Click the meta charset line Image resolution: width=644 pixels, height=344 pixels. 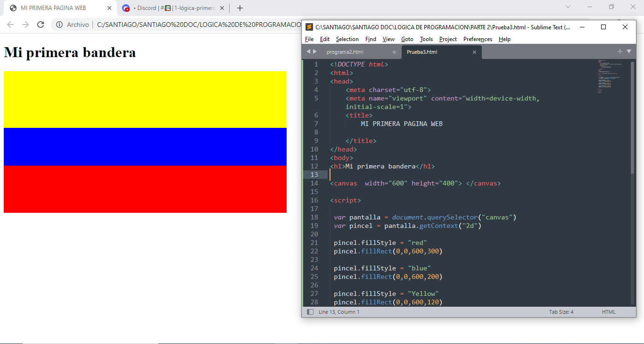(x=388, y=90)
